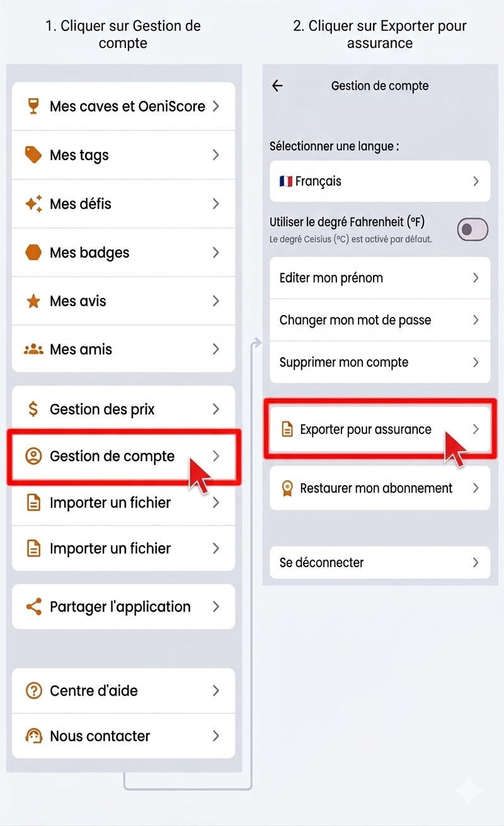This screenshot has width=504, height=826.
Task: Enable the Fahrenheit degree toggle
Action: tap(472, 229)
